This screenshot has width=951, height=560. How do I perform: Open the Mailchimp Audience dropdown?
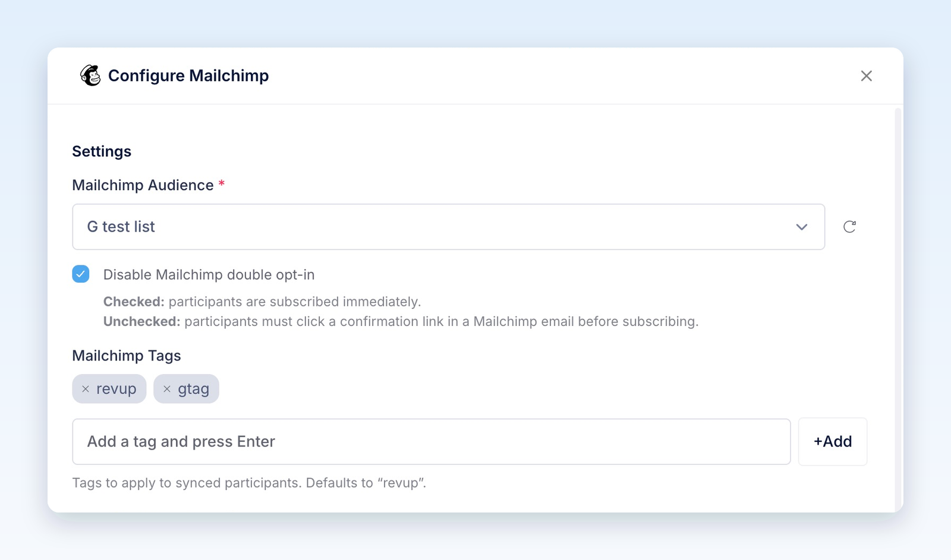[448, 227]
